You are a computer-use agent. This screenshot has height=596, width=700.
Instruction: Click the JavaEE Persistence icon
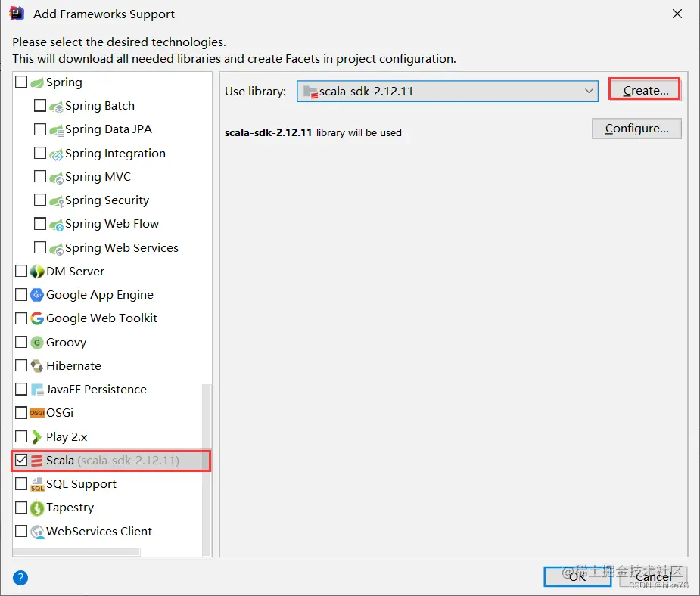[37, 390]
